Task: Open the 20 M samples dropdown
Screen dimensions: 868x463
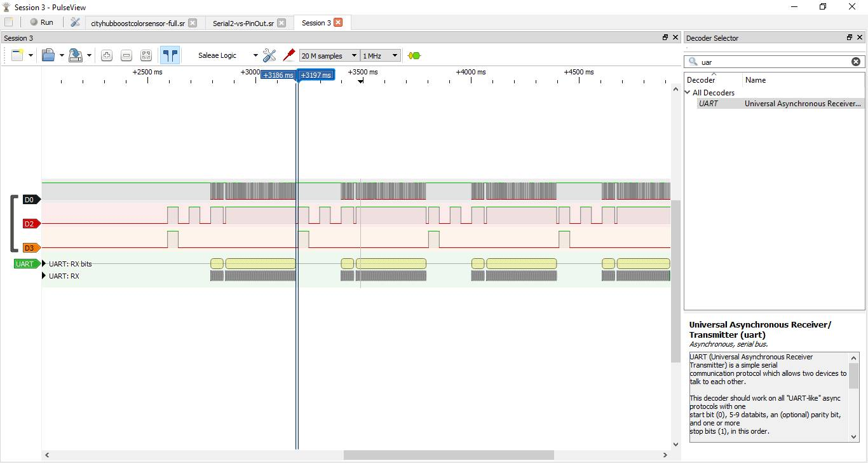Action: click(354, 55)
